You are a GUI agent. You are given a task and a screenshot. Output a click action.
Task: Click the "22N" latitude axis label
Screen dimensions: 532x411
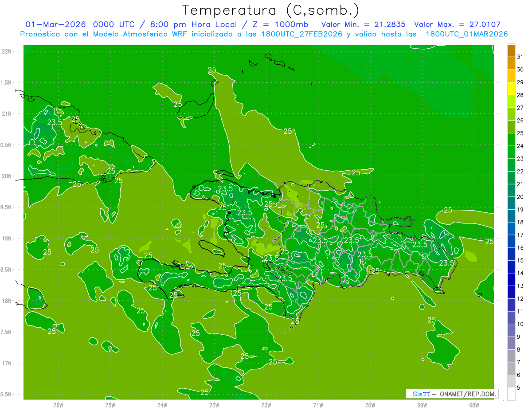pyautogui.click(x=8, y=51)
